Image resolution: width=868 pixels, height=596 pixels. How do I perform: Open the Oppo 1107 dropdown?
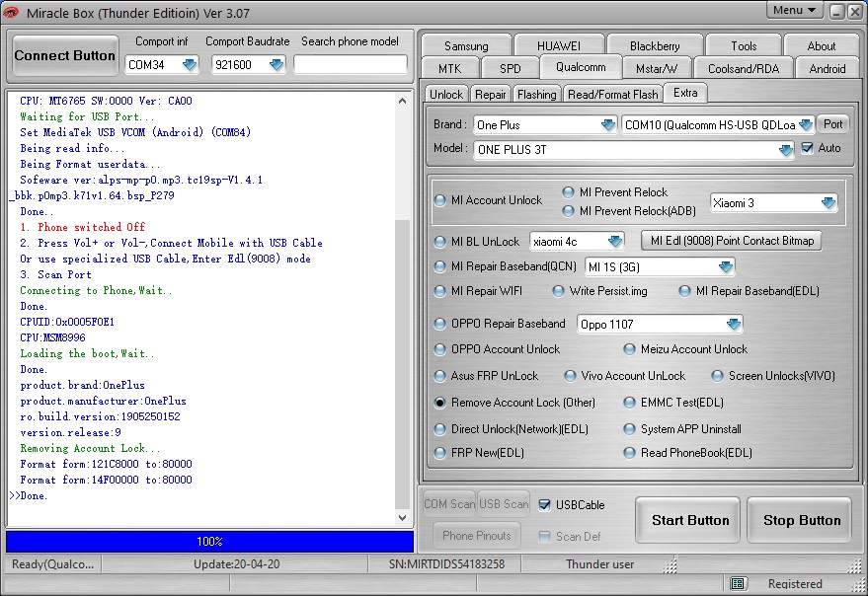(x=734, y=325)
